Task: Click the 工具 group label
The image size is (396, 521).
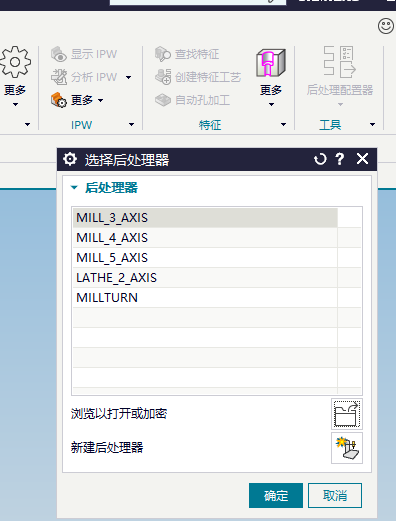Action: click(330, 125)
